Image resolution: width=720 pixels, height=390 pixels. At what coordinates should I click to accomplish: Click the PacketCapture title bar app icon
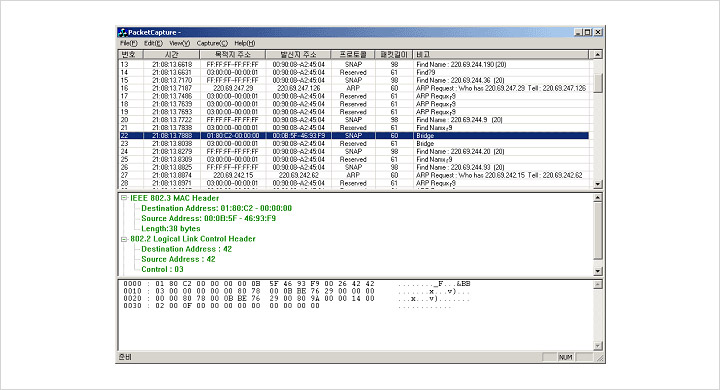tap(122, 32)
